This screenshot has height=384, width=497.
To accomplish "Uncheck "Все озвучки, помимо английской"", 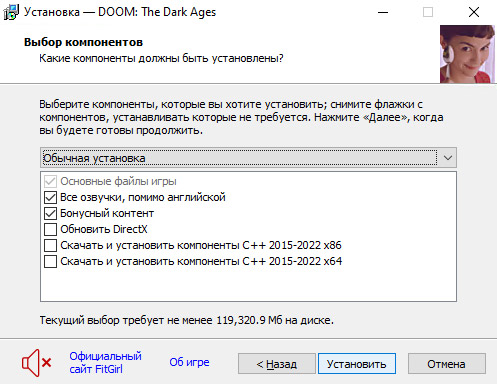I will click(x=50, y=197).
